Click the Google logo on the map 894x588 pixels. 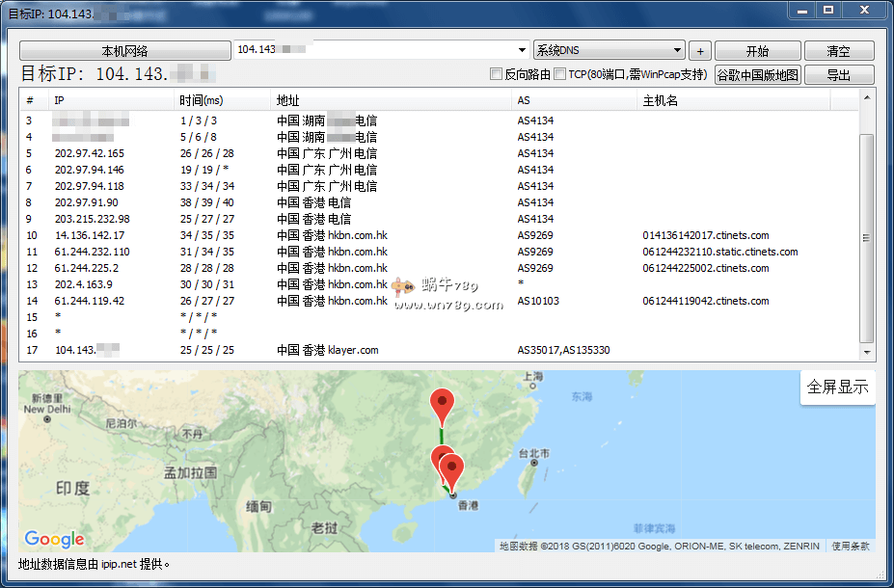coord(54,540)
